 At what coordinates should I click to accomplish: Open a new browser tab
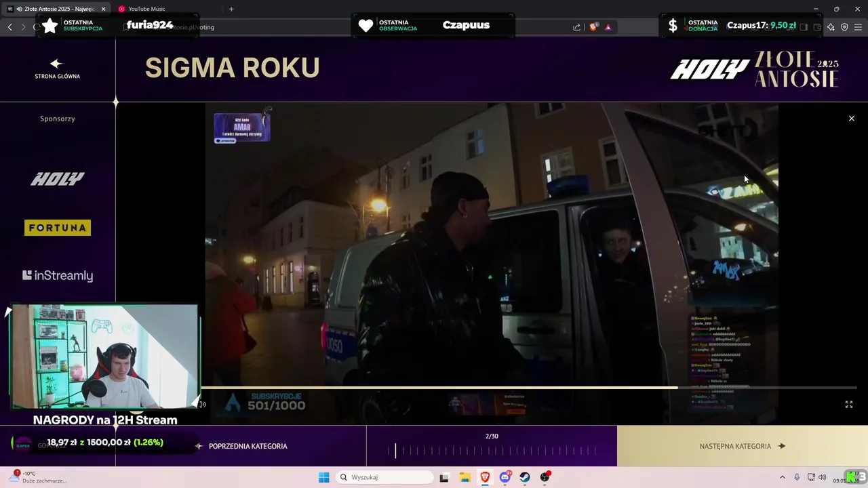coord(231,9)
